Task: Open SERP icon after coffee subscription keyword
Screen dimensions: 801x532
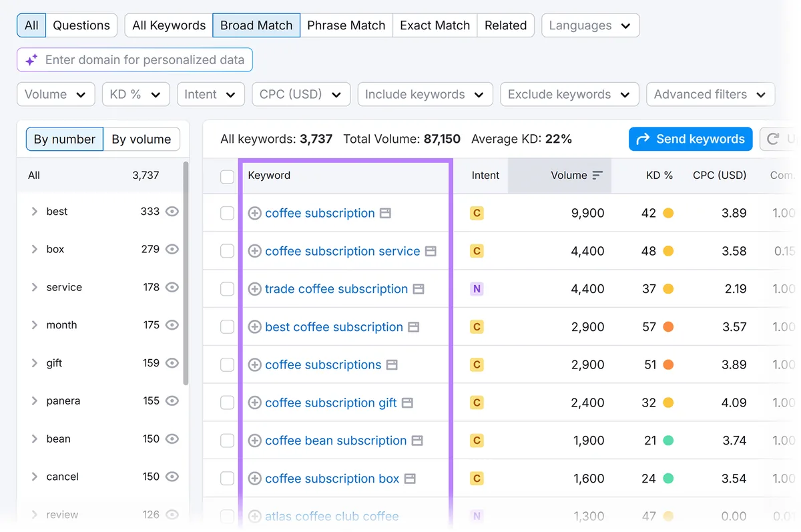Action: click(385, 214)
